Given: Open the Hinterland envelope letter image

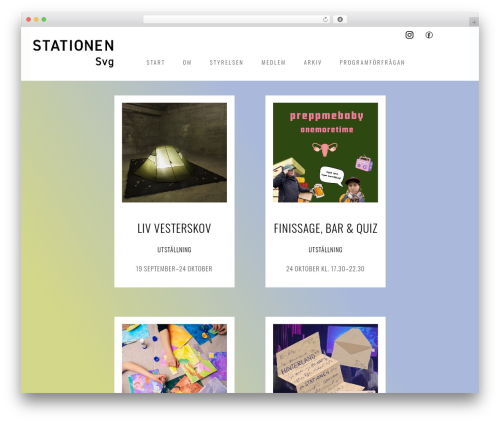Looking at the screenshot, I should (325, 358).
